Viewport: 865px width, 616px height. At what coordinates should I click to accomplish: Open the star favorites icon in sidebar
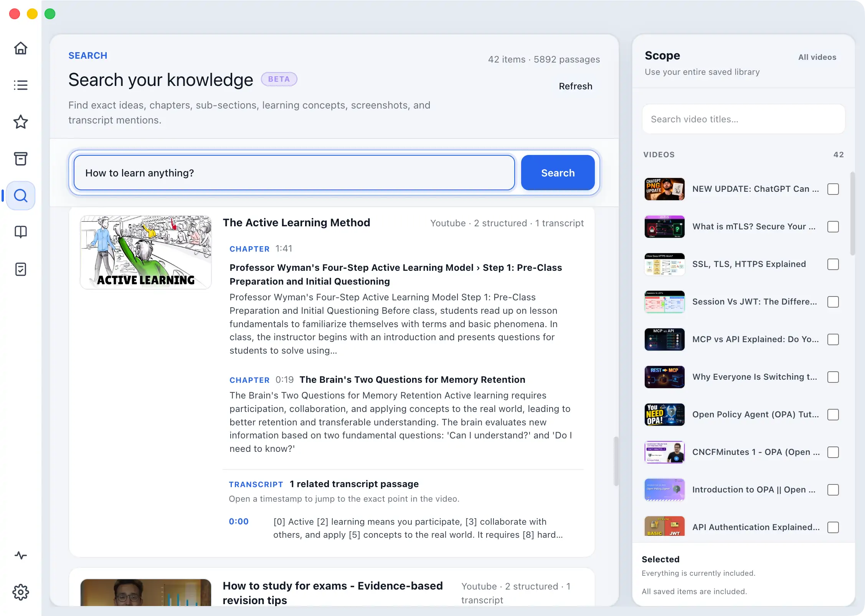[21, 122]
